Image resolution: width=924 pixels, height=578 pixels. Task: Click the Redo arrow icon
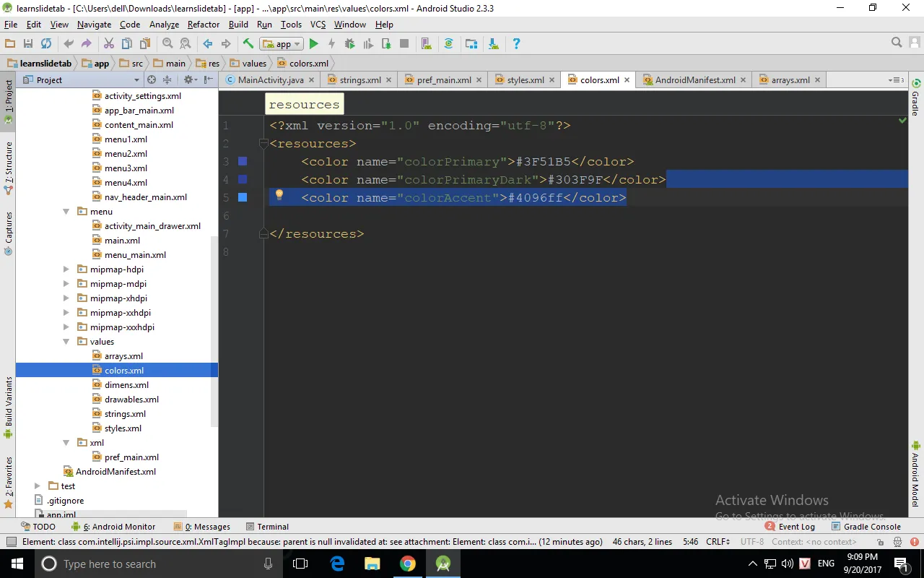87,44
